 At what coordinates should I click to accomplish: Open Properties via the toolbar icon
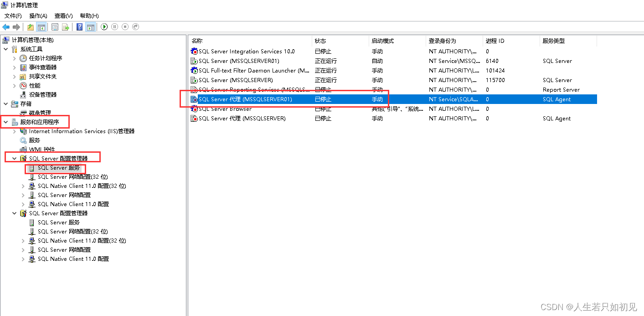(55, 27)
